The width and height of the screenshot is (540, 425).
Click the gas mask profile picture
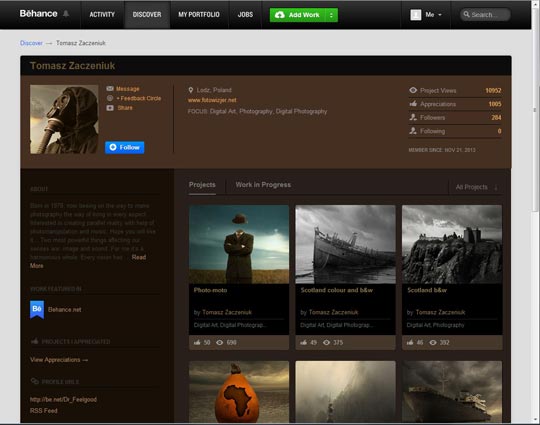[64, 119]
